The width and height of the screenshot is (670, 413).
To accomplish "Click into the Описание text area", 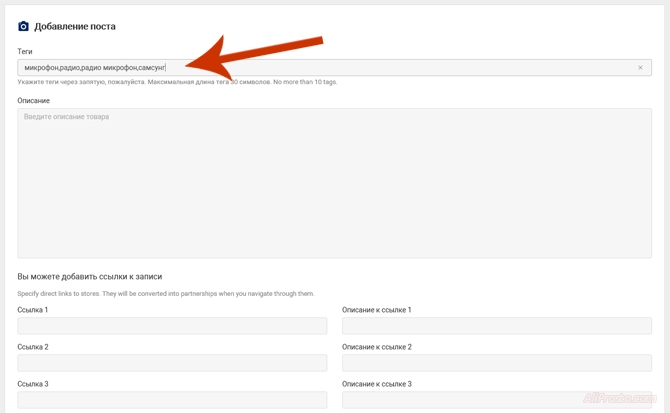I will pos(334,183).
